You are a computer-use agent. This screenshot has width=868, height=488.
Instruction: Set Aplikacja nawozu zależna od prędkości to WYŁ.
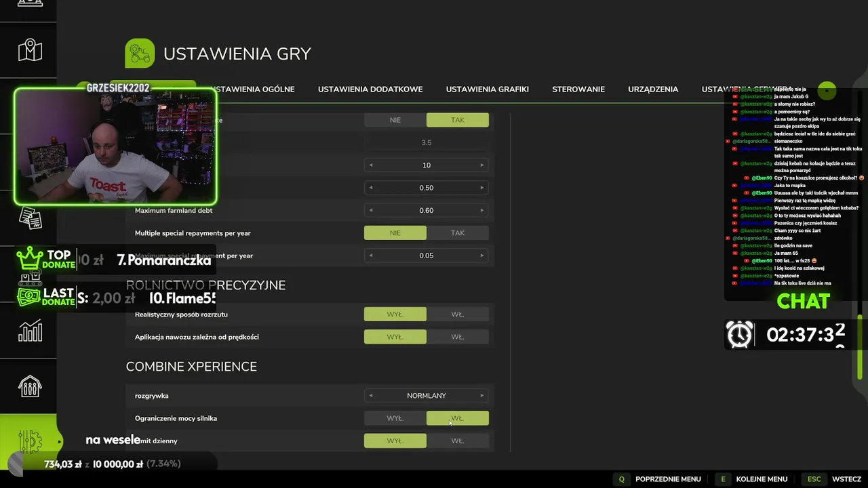coord(395,337)
